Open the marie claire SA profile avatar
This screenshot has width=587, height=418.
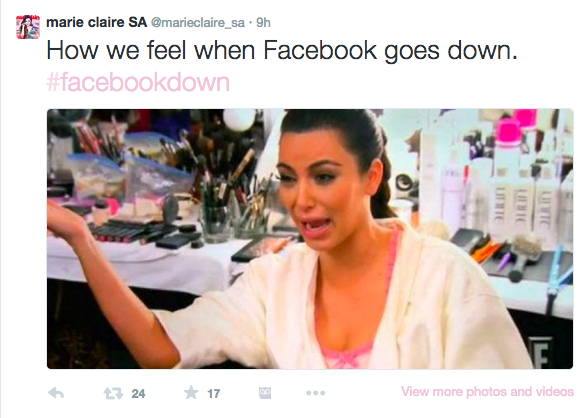(x=28, y=27)
